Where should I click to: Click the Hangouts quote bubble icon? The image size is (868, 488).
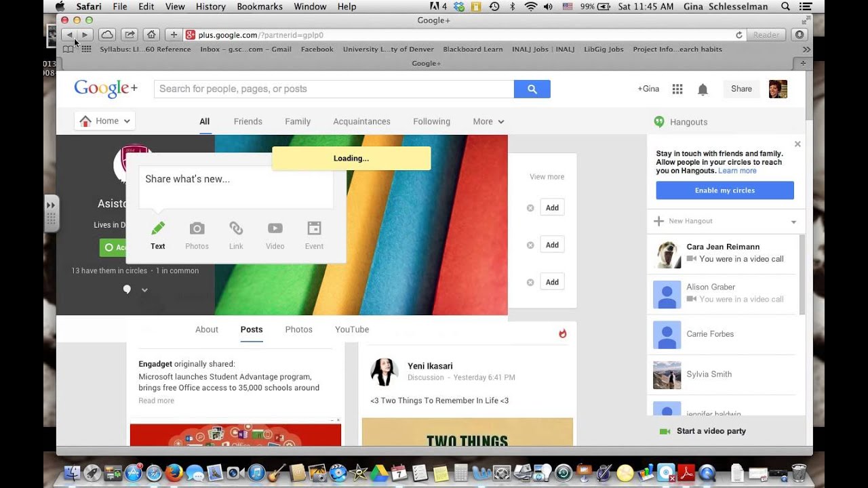658,121
